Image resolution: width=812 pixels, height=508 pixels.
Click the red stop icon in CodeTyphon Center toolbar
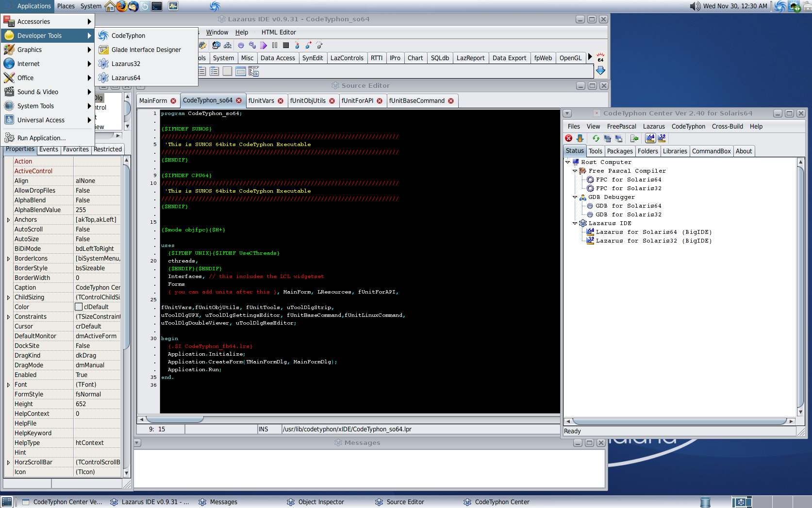point(569,138)
